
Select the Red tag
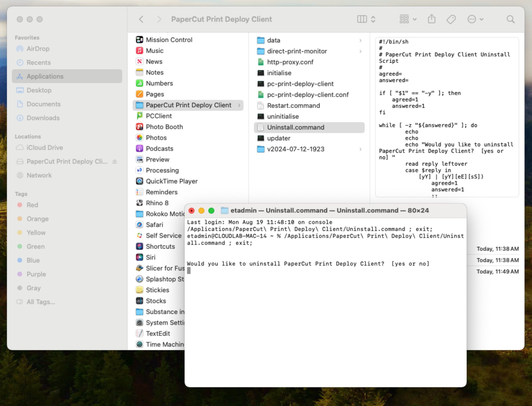tap(67, 205)
